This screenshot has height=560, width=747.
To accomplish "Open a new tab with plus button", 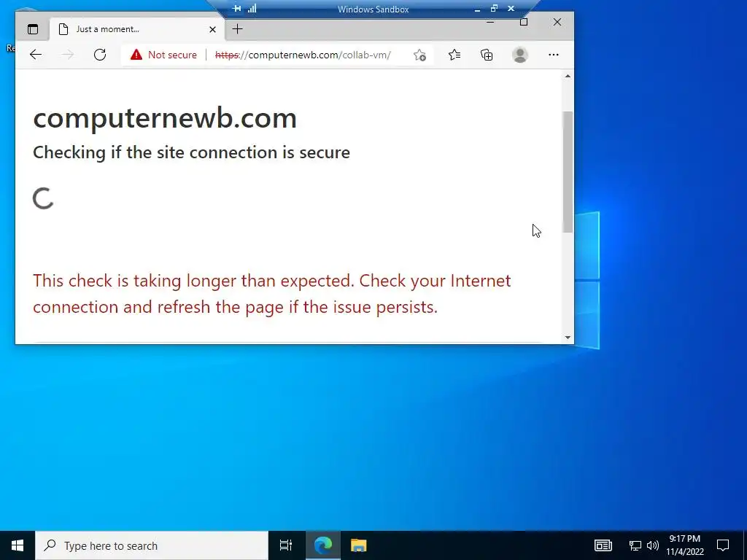I will pos(237,29).
